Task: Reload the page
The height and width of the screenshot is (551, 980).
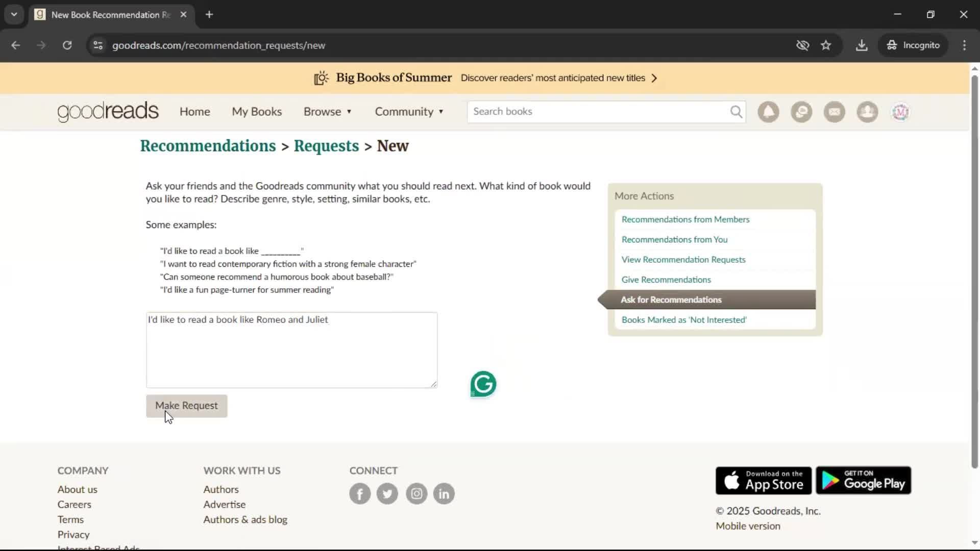Action: tap(67, 45)
